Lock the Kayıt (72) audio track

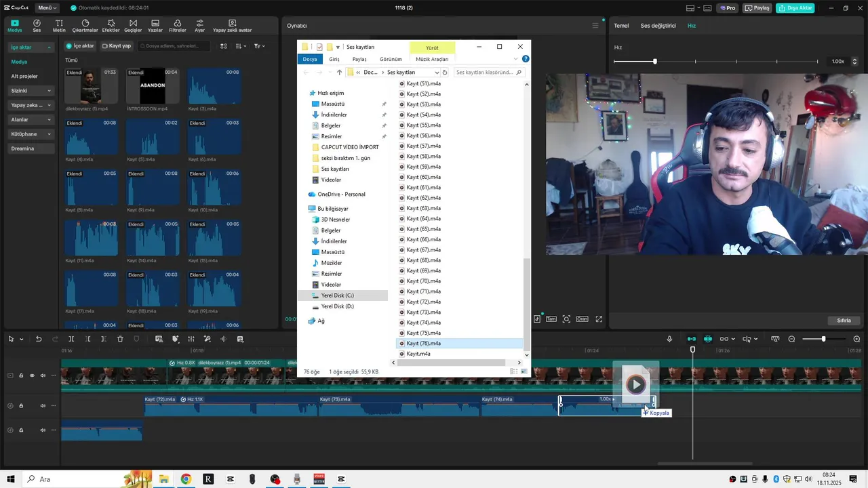tap(21, 406)
